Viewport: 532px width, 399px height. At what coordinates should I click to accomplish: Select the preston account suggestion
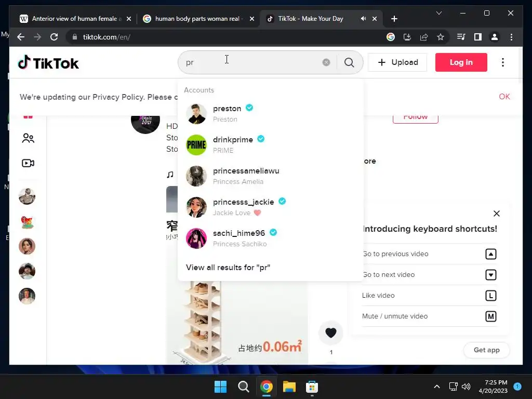(x=270, y=114)
